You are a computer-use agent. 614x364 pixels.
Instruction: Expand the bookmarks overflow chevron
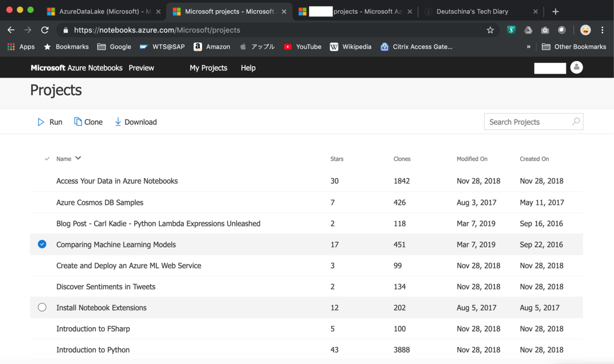click(x=529, y=47)
